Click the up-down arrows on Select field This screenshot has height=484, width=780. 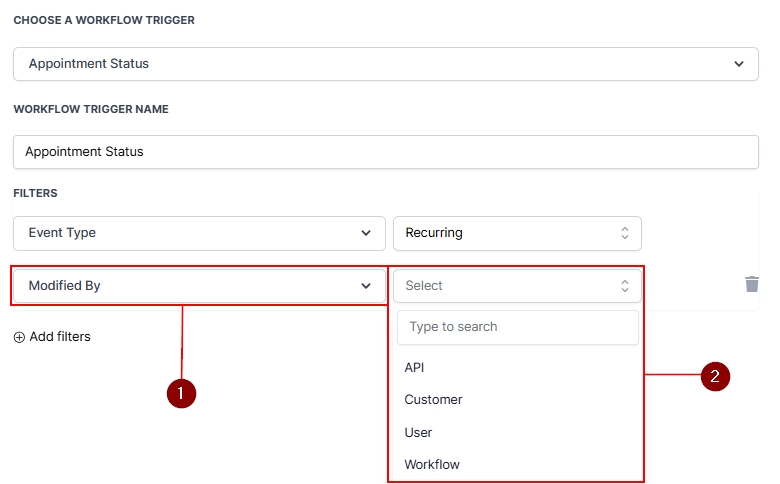click(624, 286)
